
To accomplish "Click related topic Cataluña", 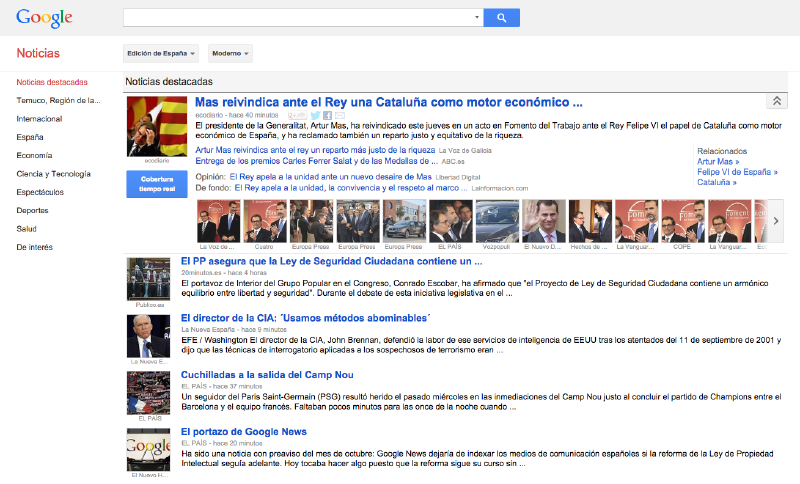I will point(717,183).
